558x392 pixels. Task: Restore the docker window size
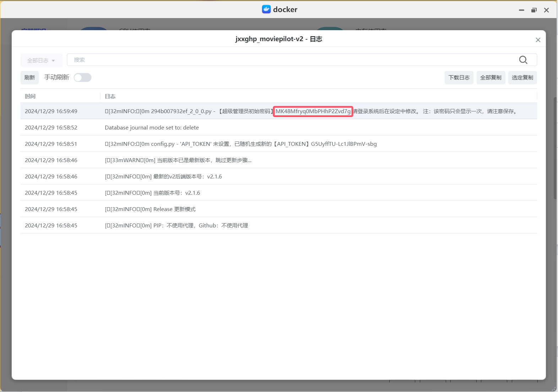click(x=534, y=10)
